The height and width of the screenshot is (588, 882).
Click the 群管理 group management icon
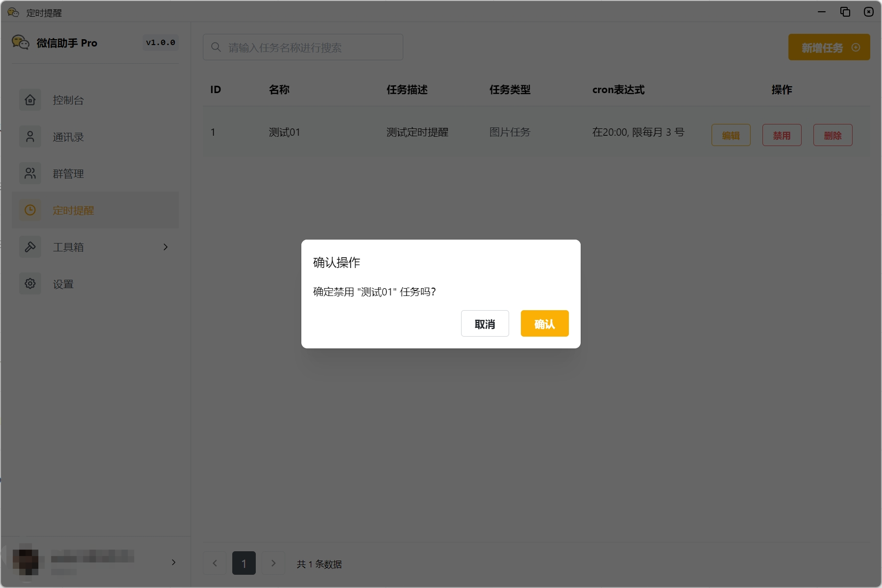click(x=30, y=173)
